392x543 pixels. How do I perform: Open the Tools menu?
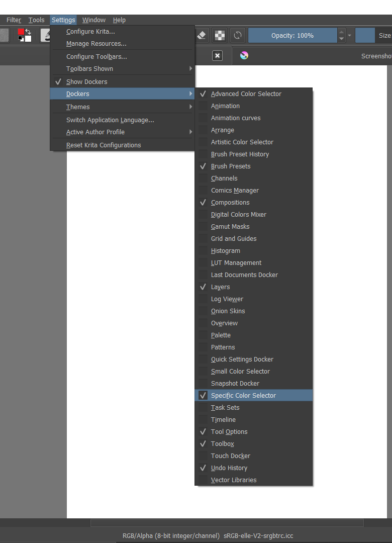[x=36, y=20]
